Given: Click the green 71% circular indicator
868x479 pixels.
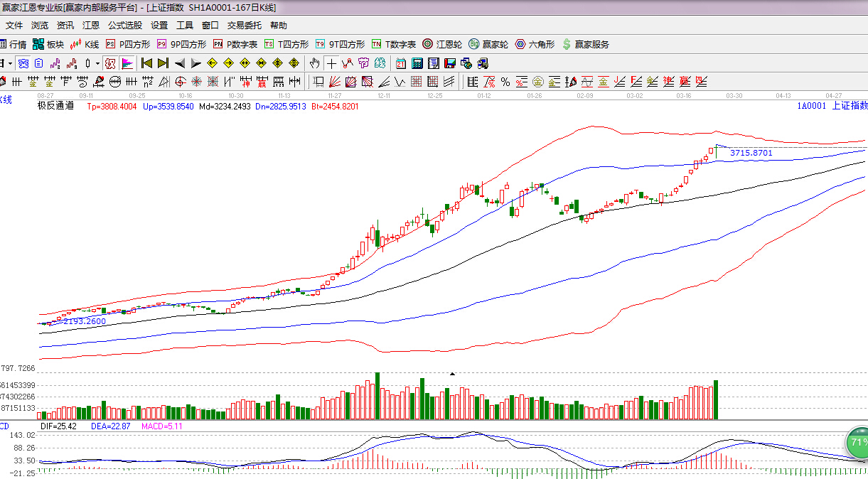Looking at the screenshot, I should pos(857,443).
